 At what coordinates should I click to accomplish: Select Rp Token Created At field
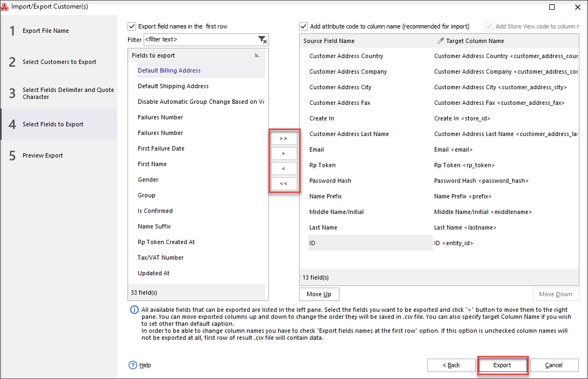[x=201, y=242]
